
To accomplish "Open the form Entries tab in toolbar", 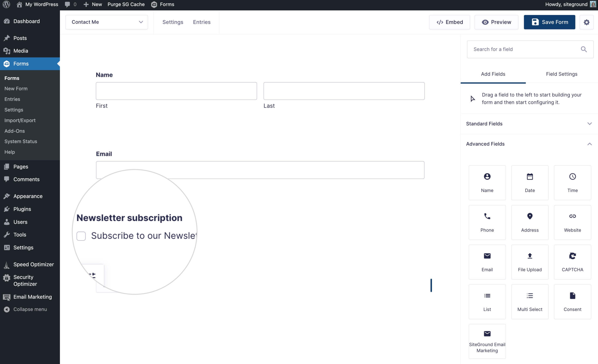I will tap(202, 22).
